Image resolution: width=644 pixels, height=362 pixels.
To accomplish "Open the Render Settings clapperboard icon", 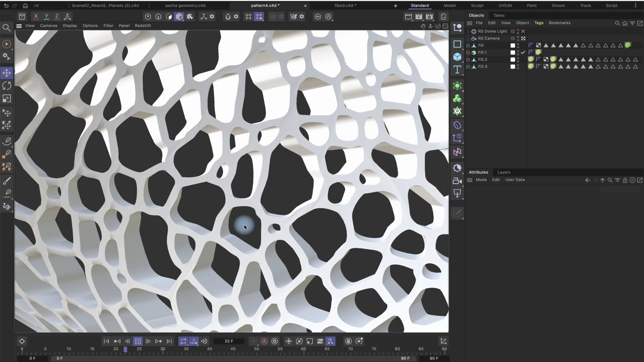I will 429,16.
